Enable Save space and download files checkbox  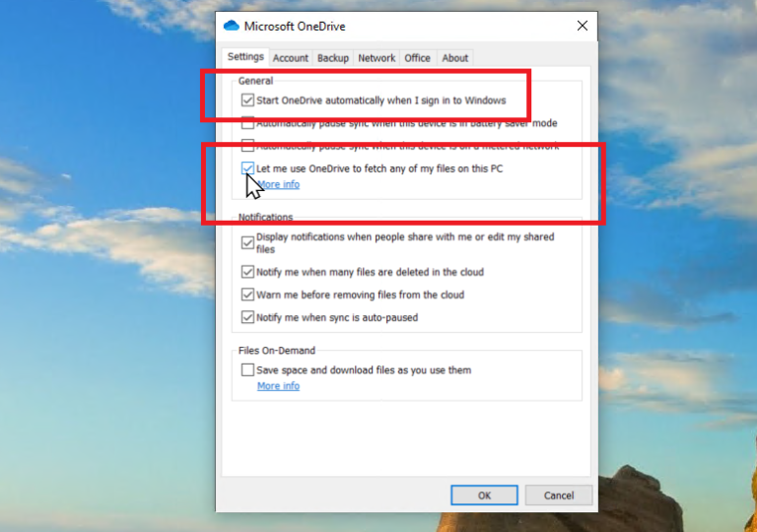point(247,369)
